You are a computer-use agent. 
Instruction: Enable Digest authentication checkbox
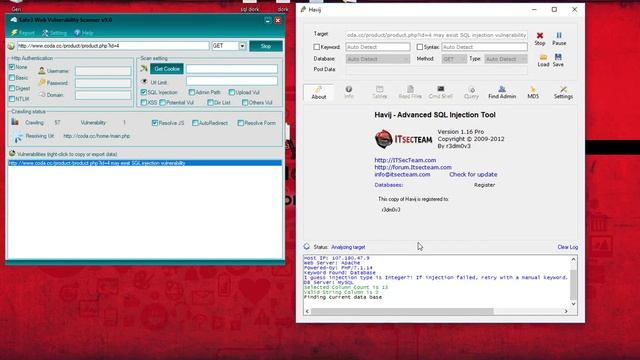[x=12, y=88]
